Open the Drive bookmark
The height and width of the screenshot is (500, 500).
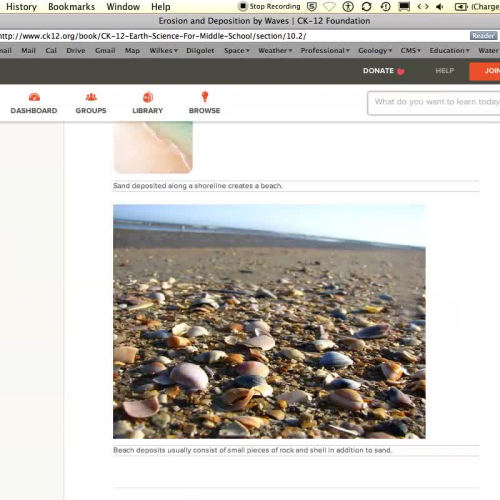click(76, 51)
